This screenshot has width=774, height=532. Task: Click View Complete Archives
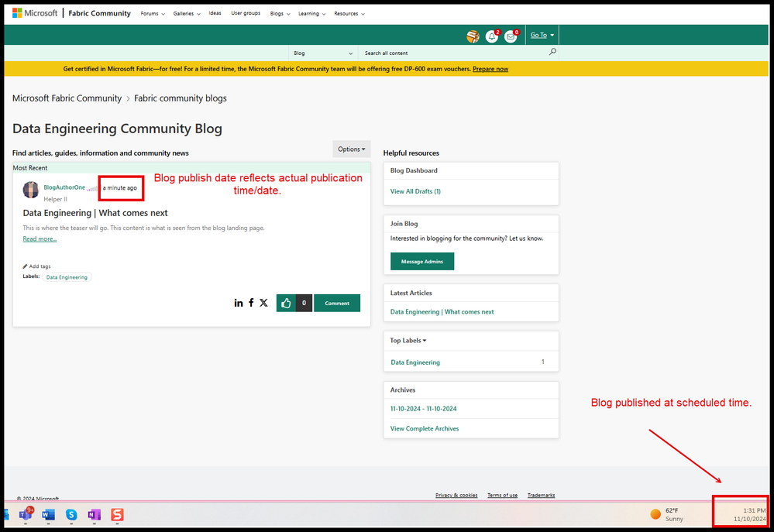coord(425,428)
